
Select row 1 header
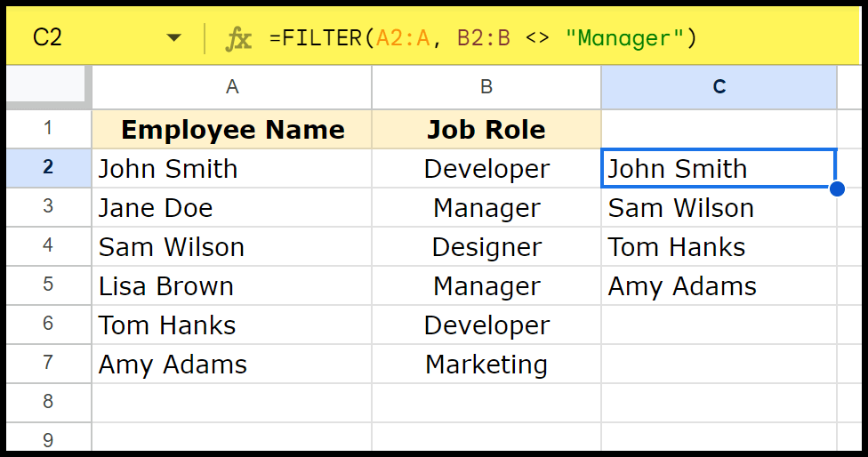coord(49,128)
